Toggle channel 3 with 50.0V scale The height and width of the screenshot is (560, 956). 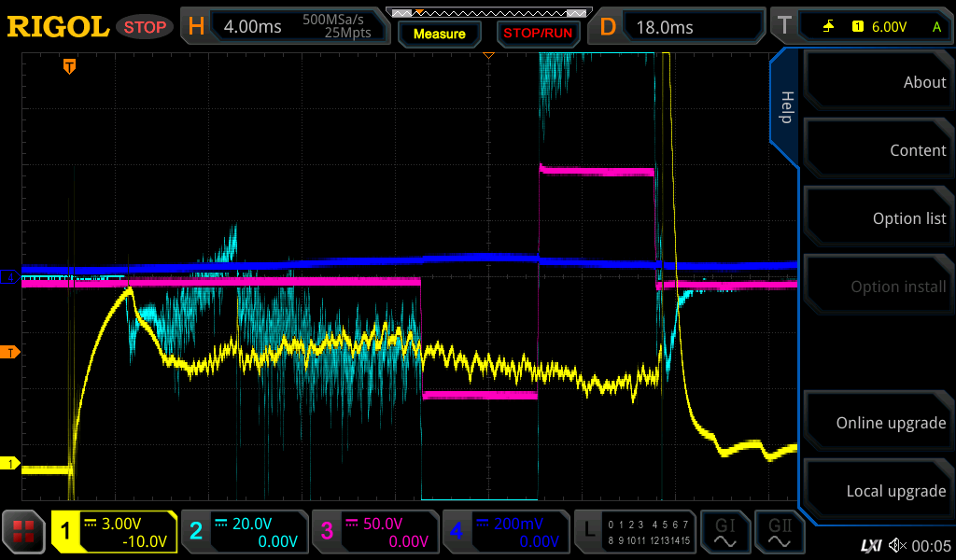pos(374,532)
